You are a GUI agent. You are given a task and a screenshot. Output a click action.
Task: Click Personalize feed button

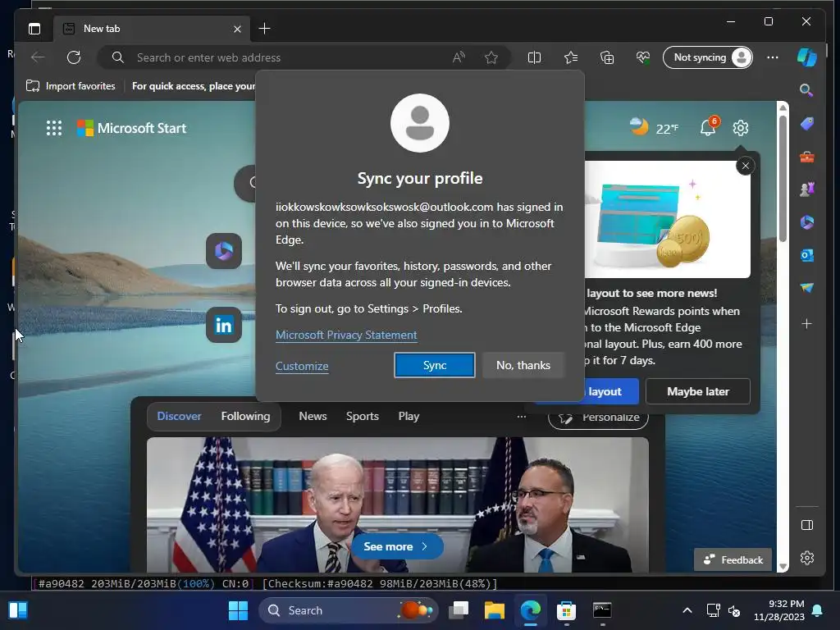click(598, 418)
